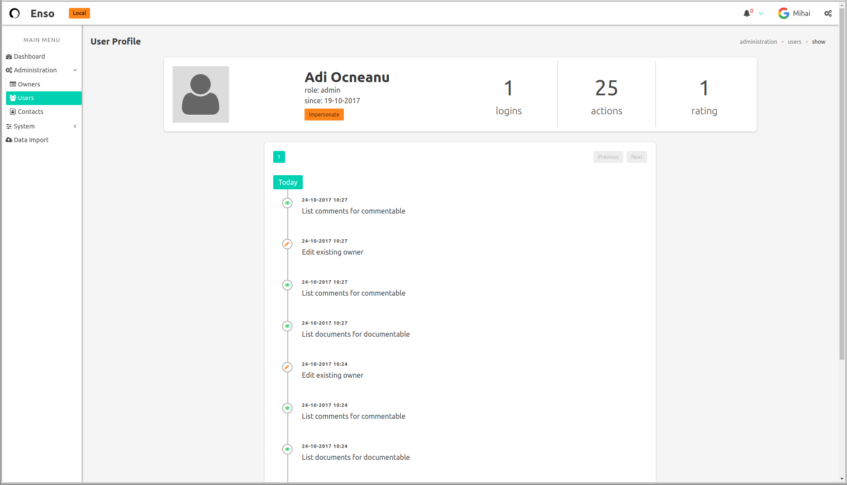Click the orange Impersonate button
The image size is (847, 485).
click(324, 114)
